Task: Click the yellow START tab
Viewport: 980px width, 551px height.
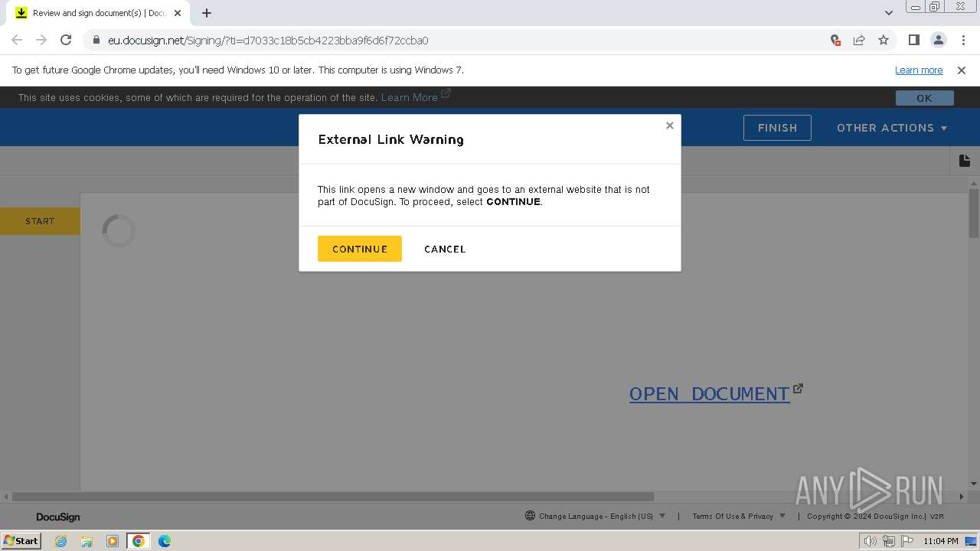Action: coord(40,221)
